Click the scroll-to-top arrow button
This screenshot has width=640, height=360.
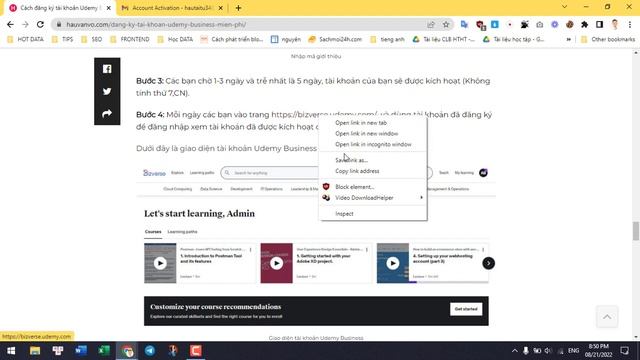click(607, 317)
